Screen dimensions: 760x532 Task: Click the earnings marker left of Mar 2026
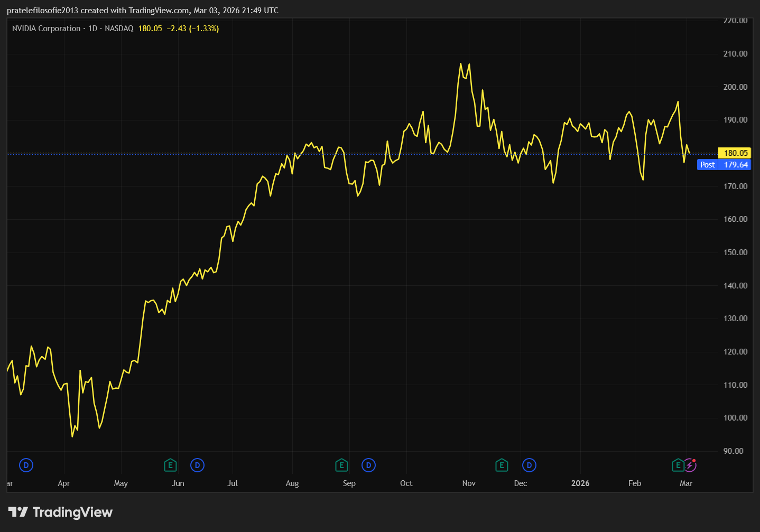(678, 465)
